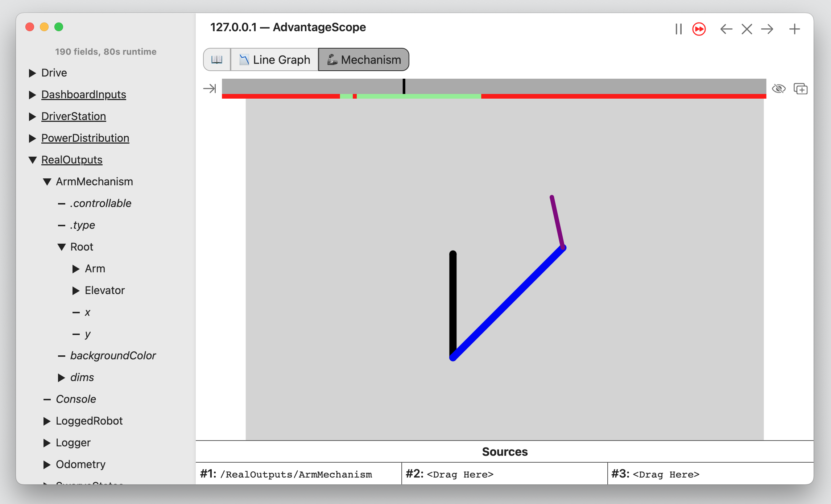Click the add new tab plus icon

[794, 28]
